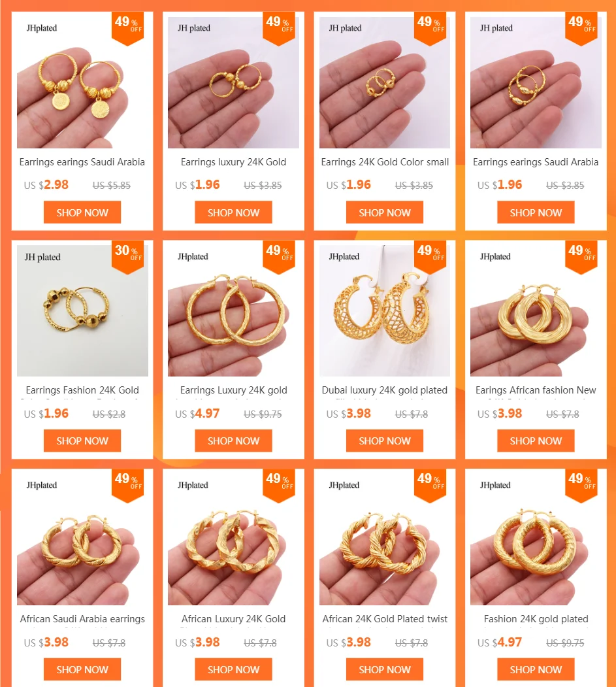
Task: Click SHOP NOW for Earings African fashion New
Action: pos(536,441)
